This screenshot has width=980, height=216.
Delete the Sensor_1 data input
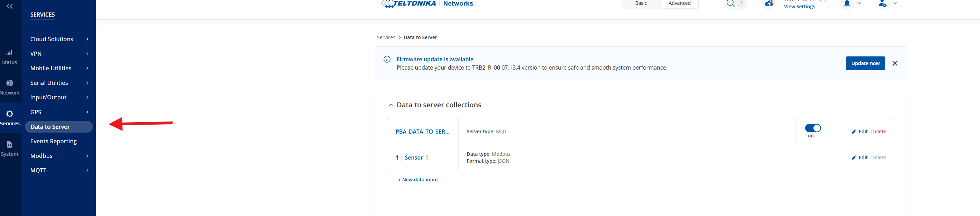878,157
